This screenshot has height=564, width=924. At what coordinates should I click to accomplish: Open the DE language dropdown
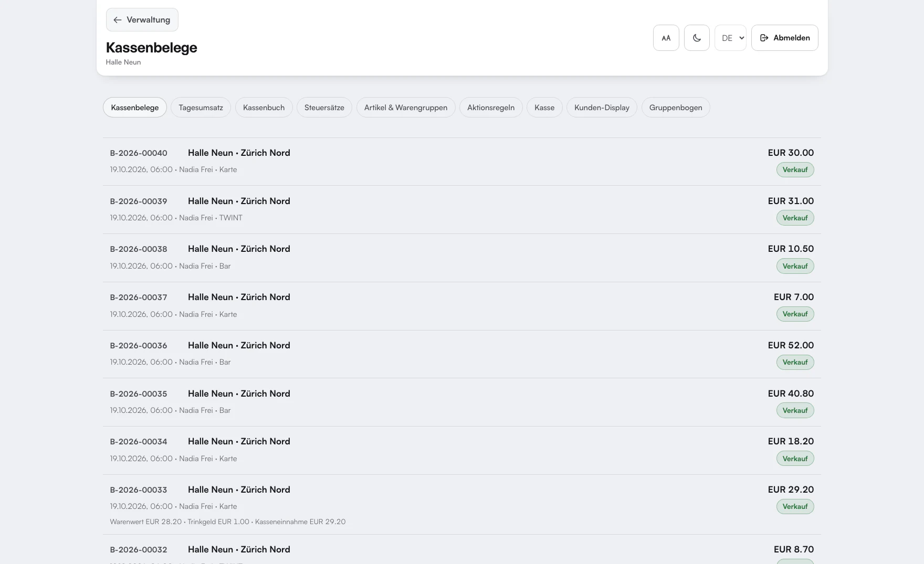click(x=730, y=38)
